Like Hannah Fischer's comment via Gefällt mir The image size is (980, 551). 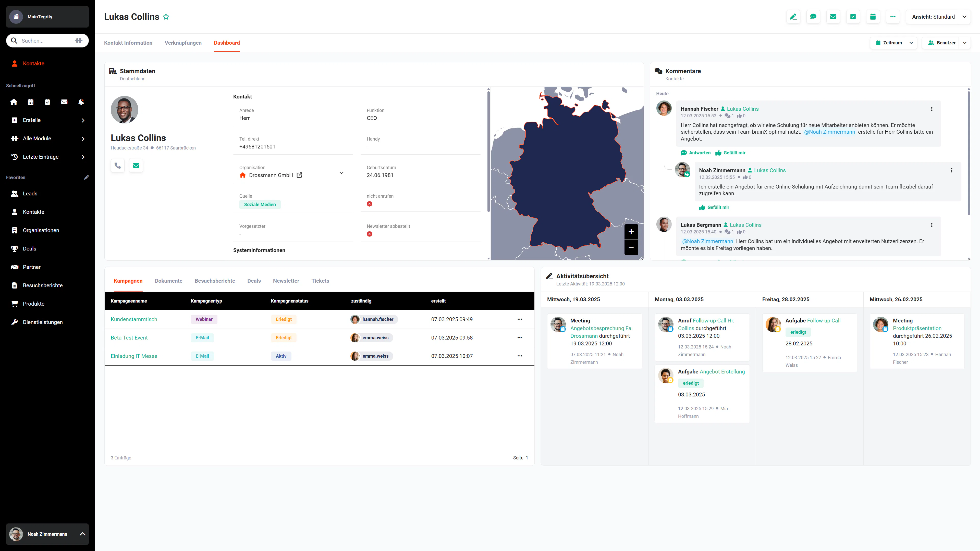pos(730,153)
